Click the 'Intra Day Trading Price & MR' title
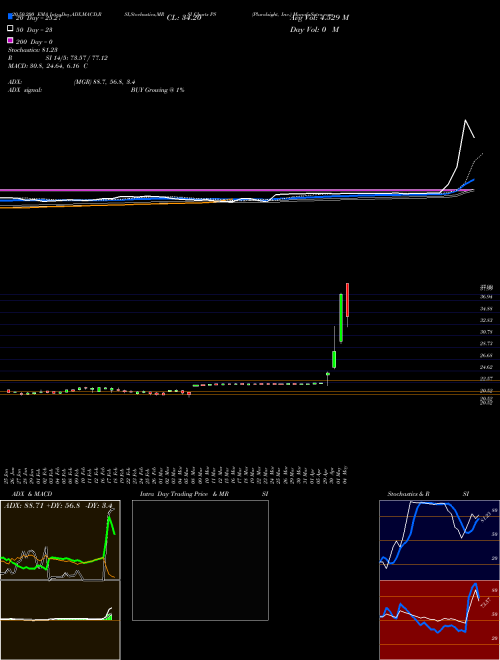 [x=184, y=494]
